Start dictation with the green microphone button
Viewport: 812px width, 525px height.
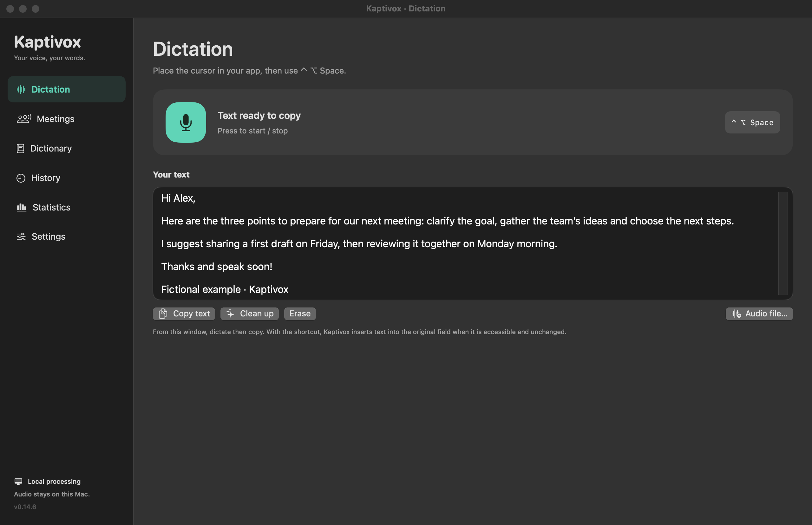(x=186, y=122)
